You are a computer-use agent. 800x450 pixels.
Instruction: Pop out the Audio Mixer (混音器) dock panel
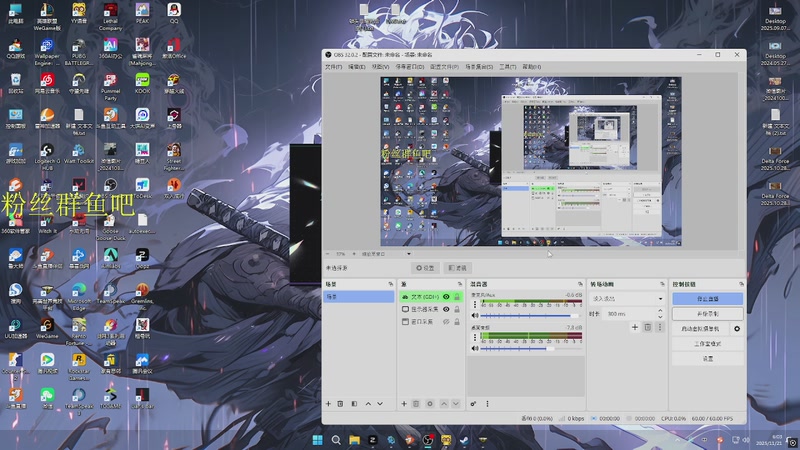click(580, 284)
